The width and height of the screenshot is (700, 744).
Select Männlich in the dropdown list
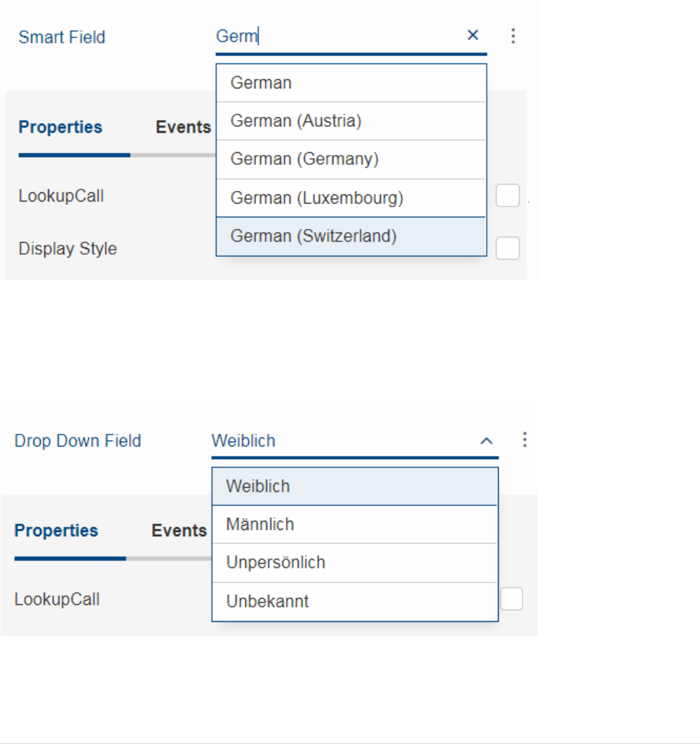point(355,524)
